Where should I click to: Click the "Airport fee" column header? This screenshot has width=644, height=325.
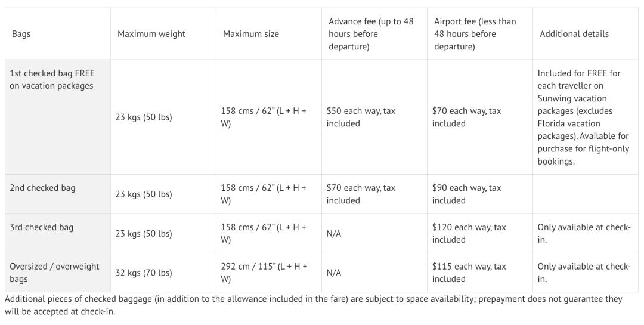(475, 34)
